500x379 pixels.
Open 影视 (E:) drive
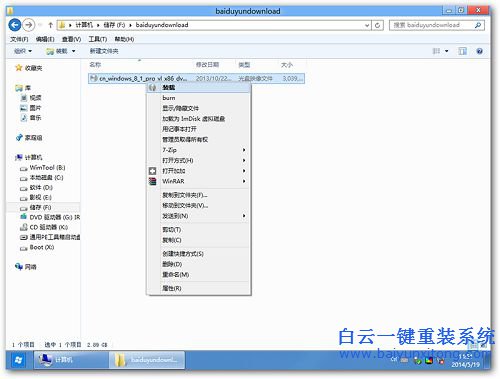tap(36, 197)
